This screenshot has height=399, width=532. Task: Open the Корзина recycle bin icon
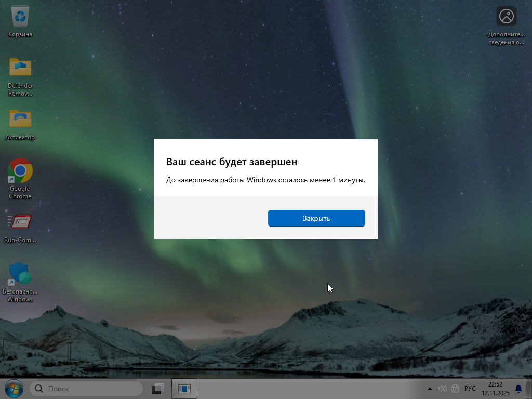coord(20,18)
